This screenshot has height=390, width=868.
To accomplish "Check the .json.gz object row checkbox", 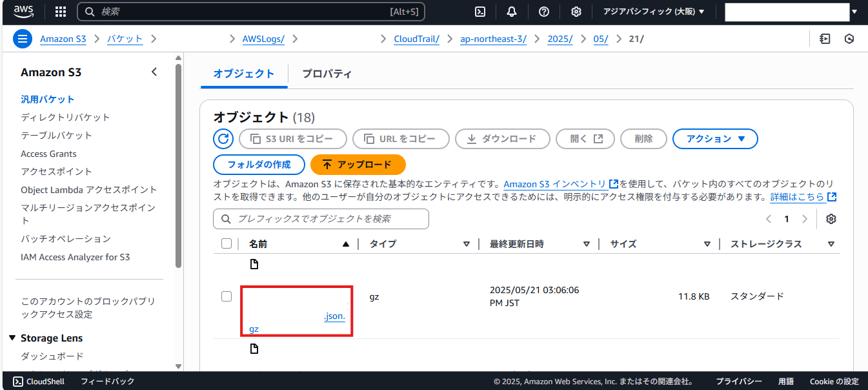I will [x=227, y=296].
